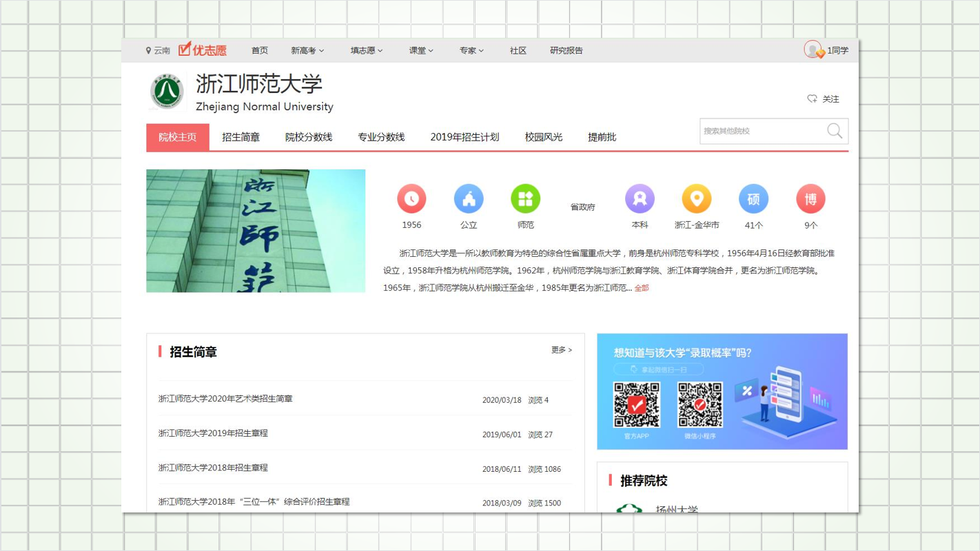Expand the 专家 dropdown menu

point(471,50)
